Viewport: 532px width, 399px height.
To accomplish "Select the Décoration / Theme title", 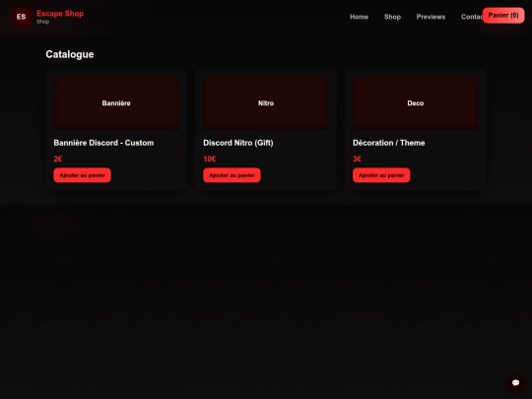I will [389, 143].
